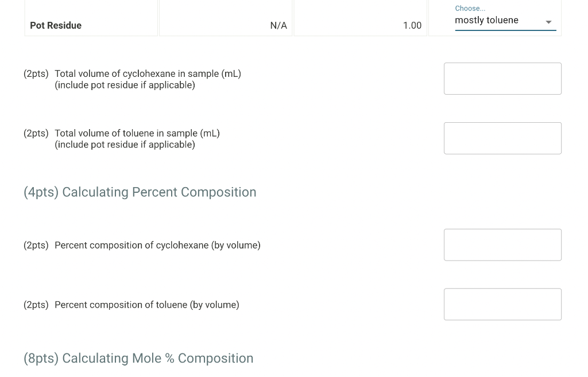Image resolution: width=588 pixels, height=377 pixels.
Task: Click the '1.00' value in Pot Residue row
Action: pyautogui.click(x=412, y=25)
